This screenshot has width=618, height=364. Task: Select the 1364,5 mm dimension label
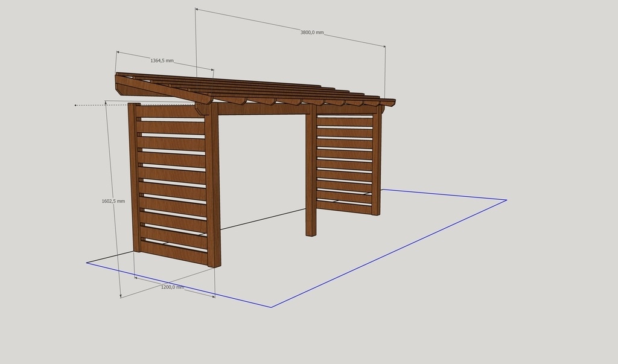pyautogui.click(x=162, y=61)
